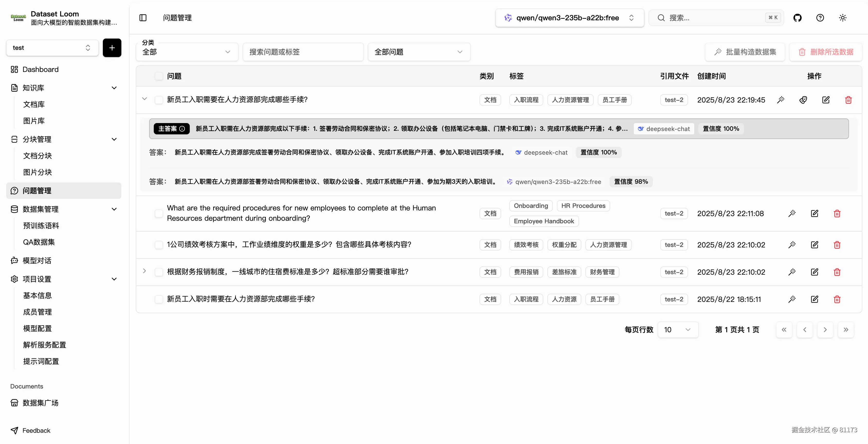Expand the 财务报销 question row chevron
868x444 pixels.
point(144,271)
